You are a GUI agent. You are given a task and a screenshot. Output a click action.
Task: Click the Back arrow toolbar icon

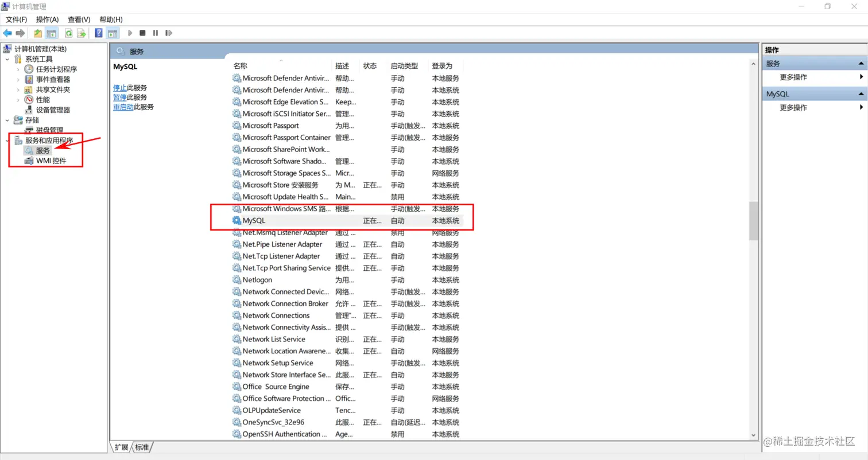(x=7, y=33)
